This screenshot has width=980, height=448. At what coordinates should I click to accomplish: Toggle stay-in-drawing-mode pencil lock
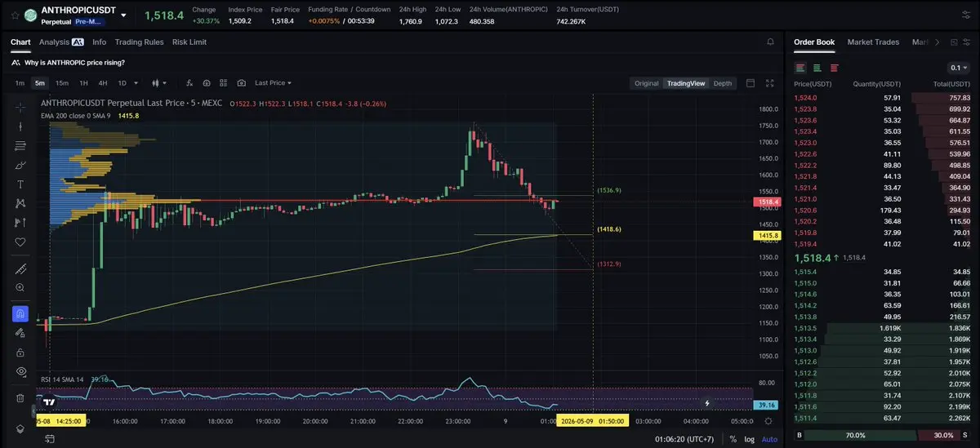click(x=20, y=332)
